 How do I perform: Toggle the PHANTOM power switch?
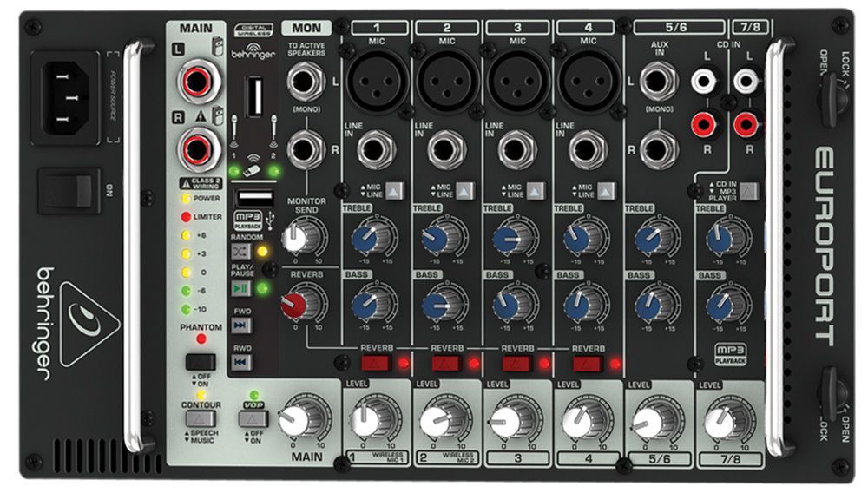point(201,362)
